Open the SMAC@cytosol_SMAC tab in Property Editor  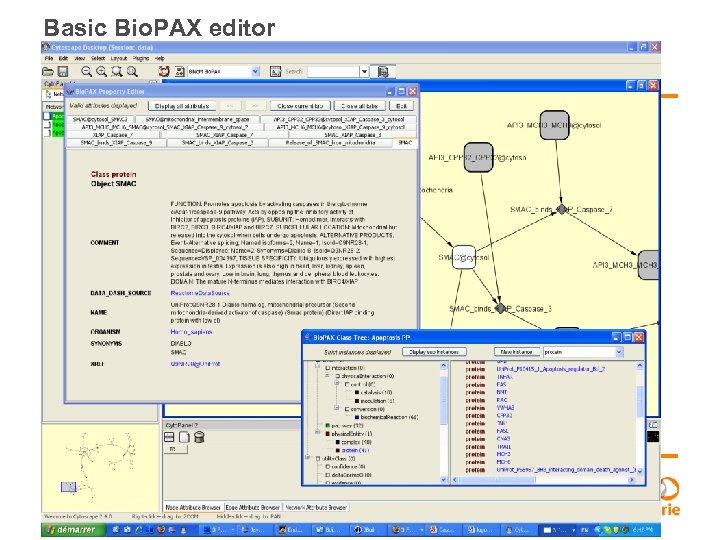(100, 119)
